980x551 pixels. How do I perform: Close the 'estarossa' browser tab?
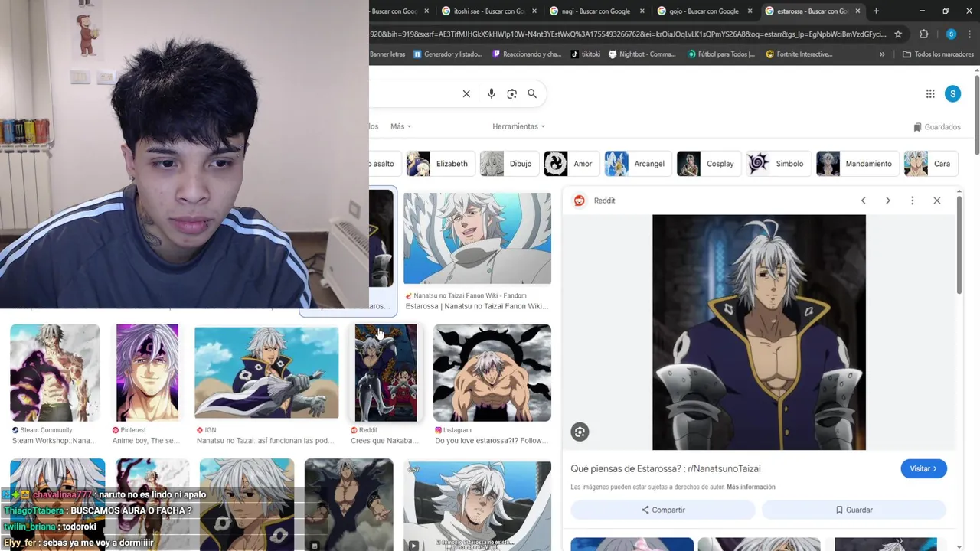click(857, 11)
